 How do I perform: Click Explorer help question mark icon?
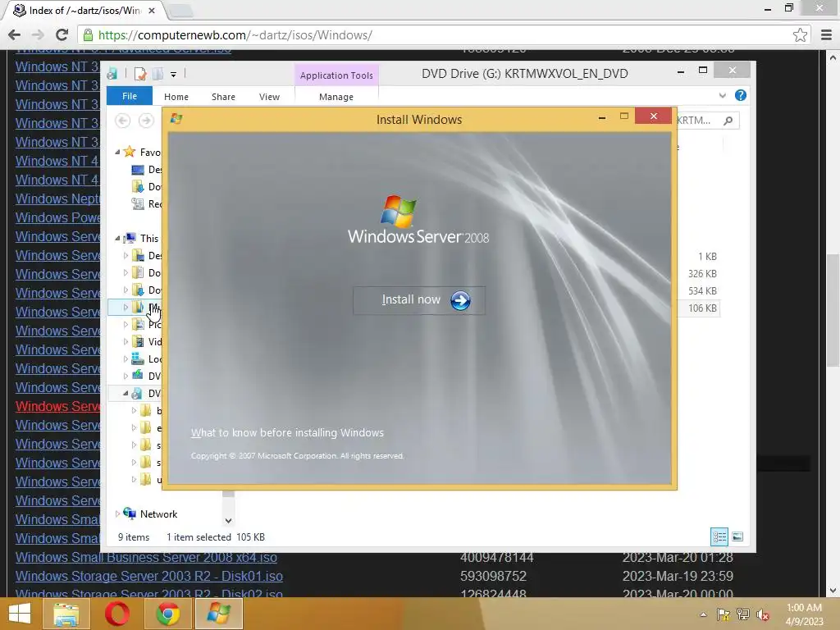point(741,95)
